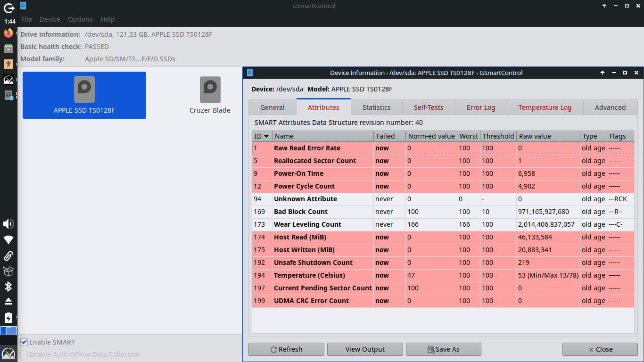Open the Options menu
This screenshot has width=644, height=362.
tap(80, 19)
